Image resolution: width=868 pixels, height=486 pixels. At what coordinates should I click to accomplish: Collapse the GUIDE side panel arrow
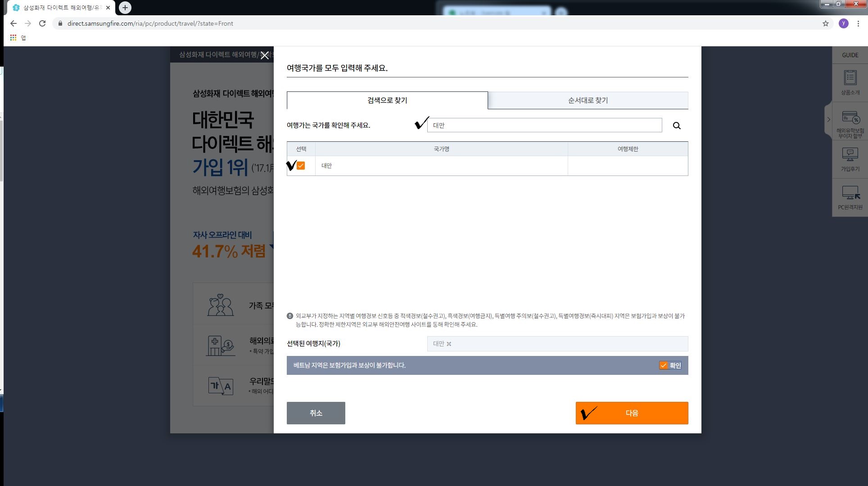point(828,120)
